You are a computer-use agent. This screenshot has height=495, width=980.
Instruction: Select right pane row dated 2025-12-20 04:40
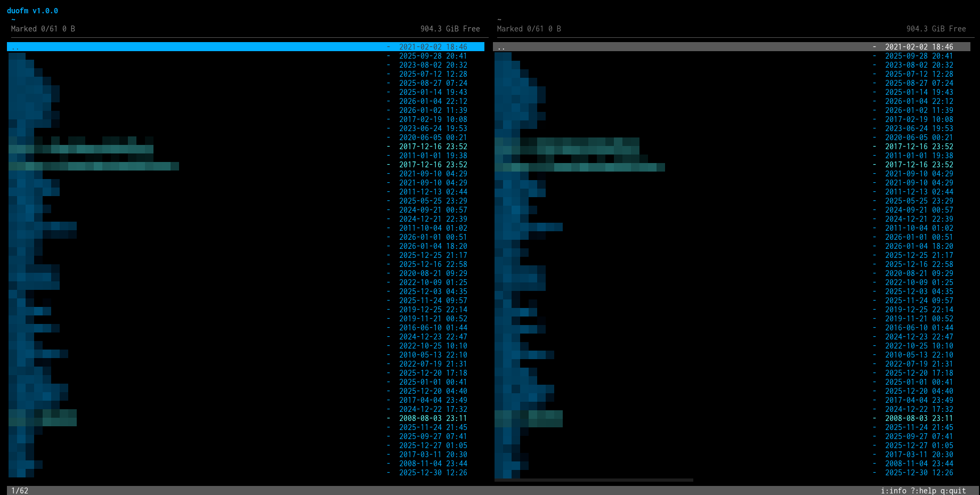tap(732, 391)
